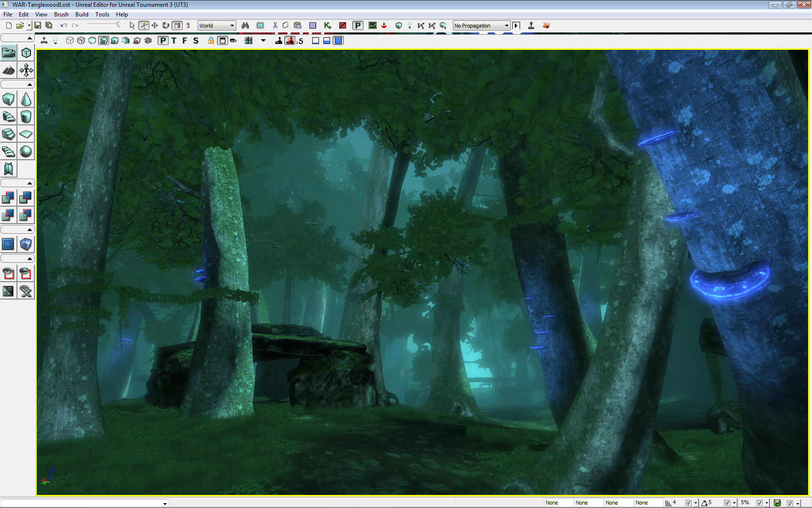Switch viewport to Side view S button

click(x=196, y=41)
